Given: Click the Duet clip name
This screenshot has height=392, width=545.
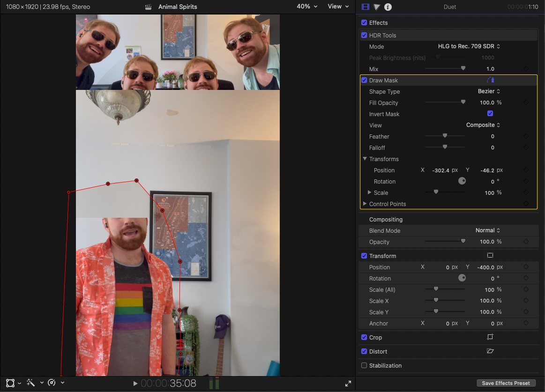Looking at the screenshot, I should point(450,7).
